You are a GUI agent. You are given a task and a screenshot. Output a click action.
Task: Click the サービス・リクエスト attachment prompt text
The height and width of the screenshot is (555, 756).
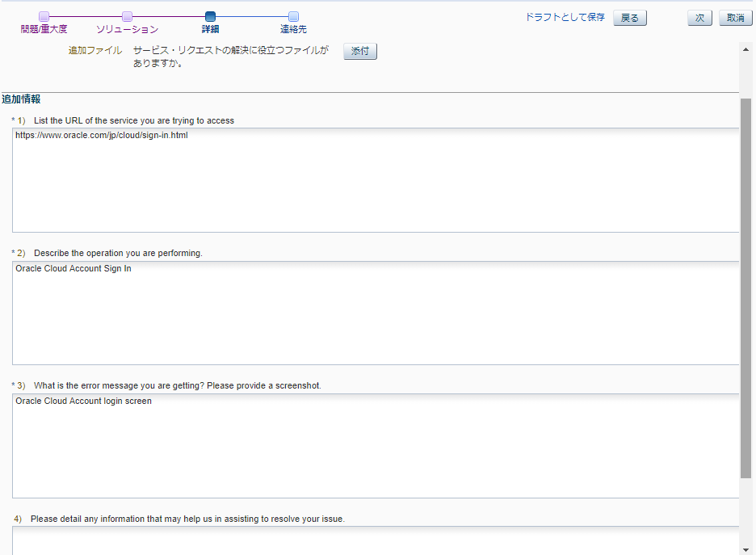tap(231, 57)
